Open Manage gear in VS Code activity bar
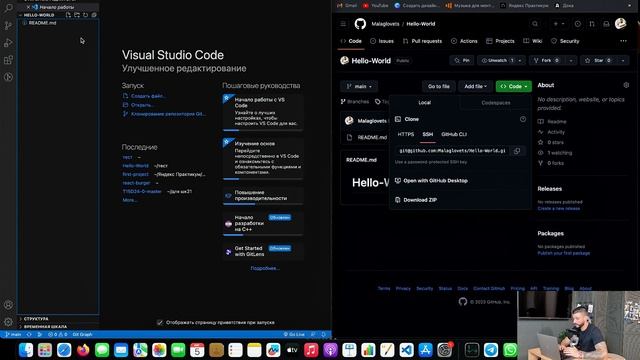 click(8, 322)
